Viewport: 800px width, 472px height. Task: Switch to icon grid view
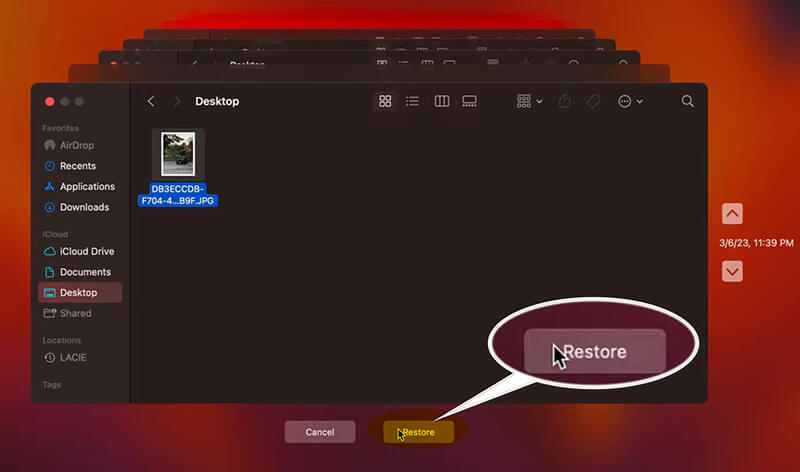[385, 101]
